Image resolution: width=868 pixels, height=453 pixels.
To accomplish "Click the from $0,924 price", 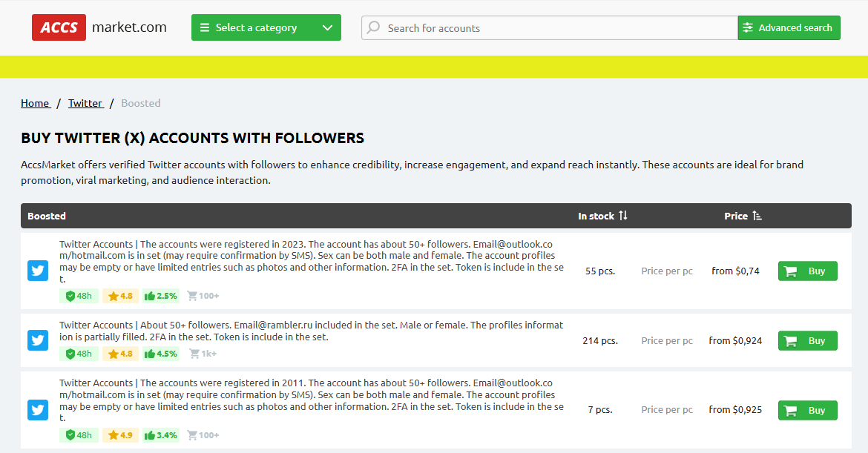I will tap(735, 341).
